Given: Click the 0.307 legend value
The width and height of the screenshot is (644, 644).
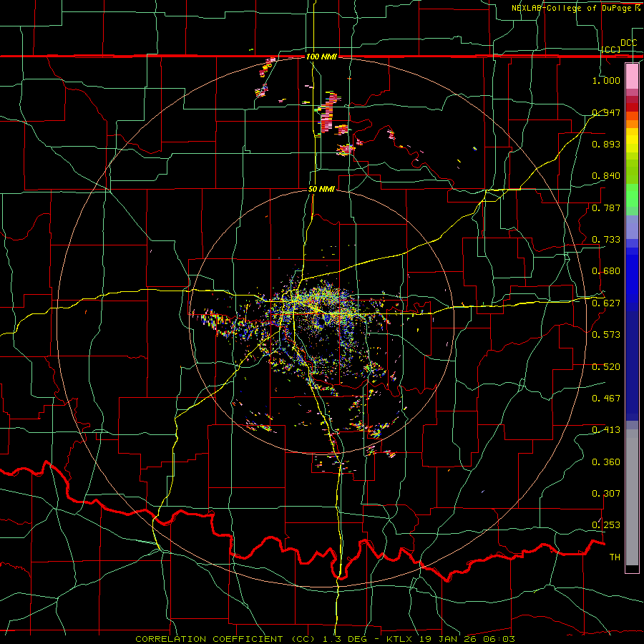Looking at the screenshot, I should 606,494.
